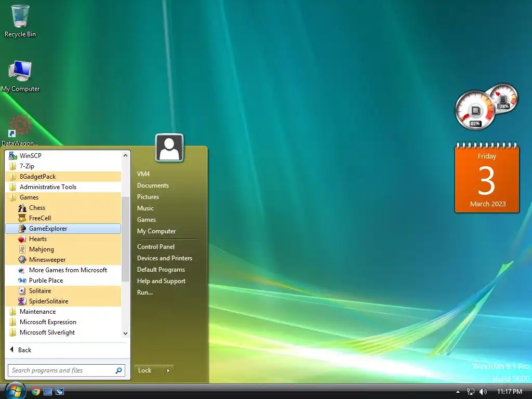The image size is (532, 399).
Task: Expand the Microsoft Expression folder
Action: (x=63, y=322)
